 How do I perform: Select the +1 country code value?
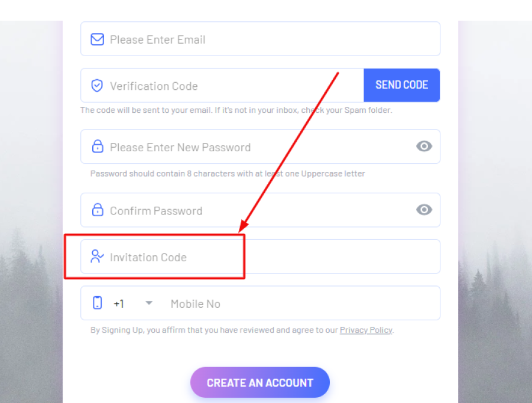click(119, 304)
